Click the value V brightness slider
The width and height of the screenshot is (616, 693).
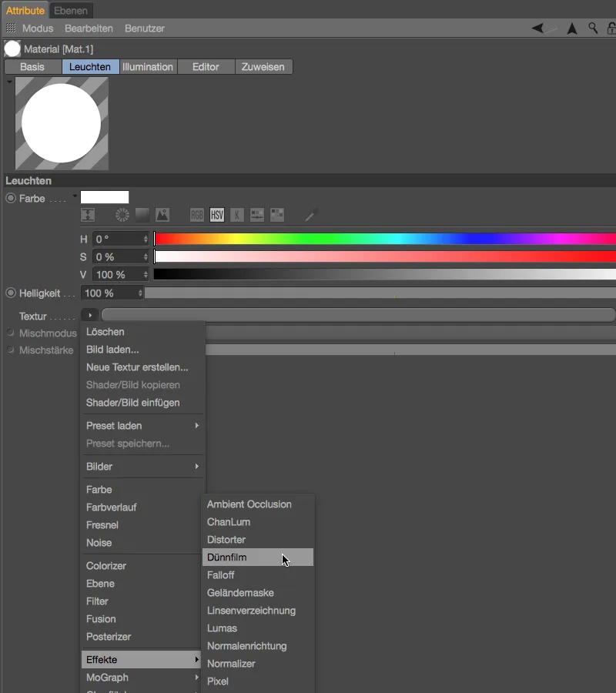pyautogui.click(x=385, y=274)
